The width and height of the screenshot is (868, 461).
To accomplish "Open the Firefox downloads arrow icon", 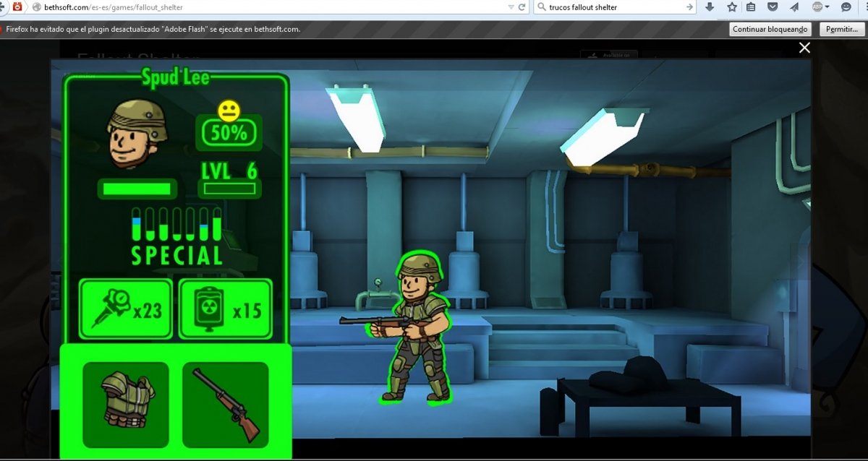I will [x=710, y=7].
